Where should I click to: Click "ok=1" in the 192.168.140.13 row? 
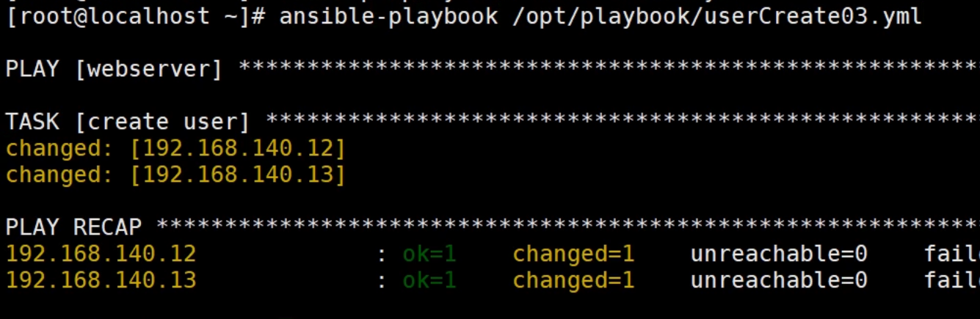pyautogui.click(x=429, y=280)
